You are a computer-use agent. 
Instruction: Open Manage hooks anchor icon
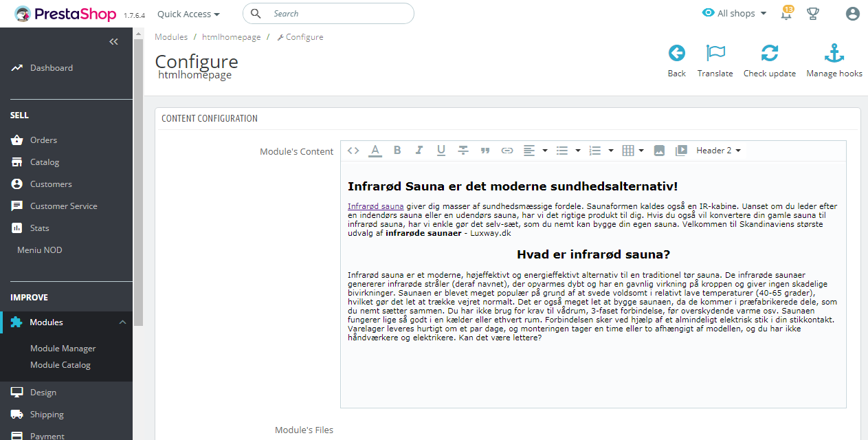point(834,53)
